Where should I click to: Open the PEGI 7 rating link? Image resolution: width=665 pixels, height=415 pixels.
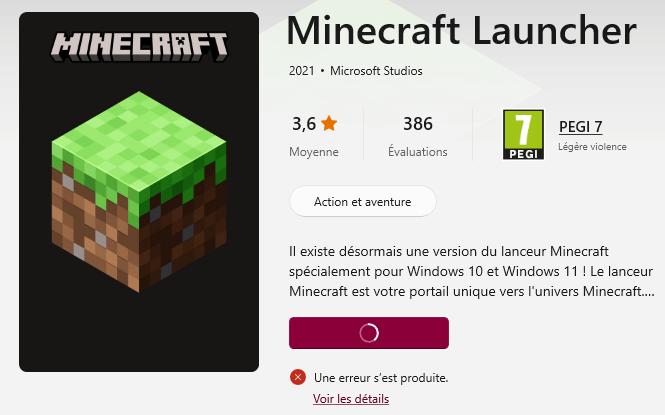coord(581,126)
